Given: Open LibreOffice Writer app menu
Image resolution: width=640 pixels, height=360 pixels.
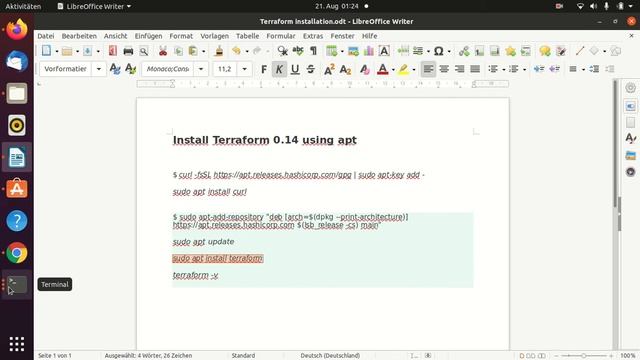Looking at the screenshot, I should [94, 6].
